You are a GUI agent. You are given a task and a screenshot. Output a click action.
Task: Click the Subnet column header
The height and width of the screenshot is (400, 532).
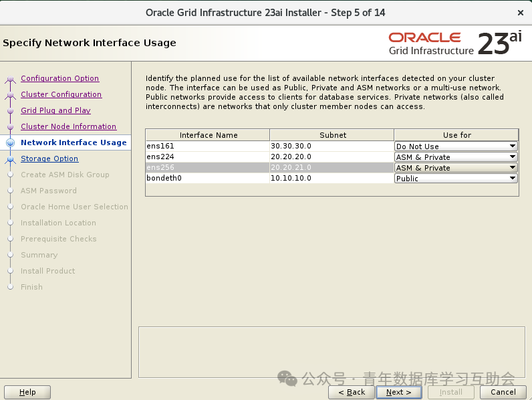click(332, 135)
